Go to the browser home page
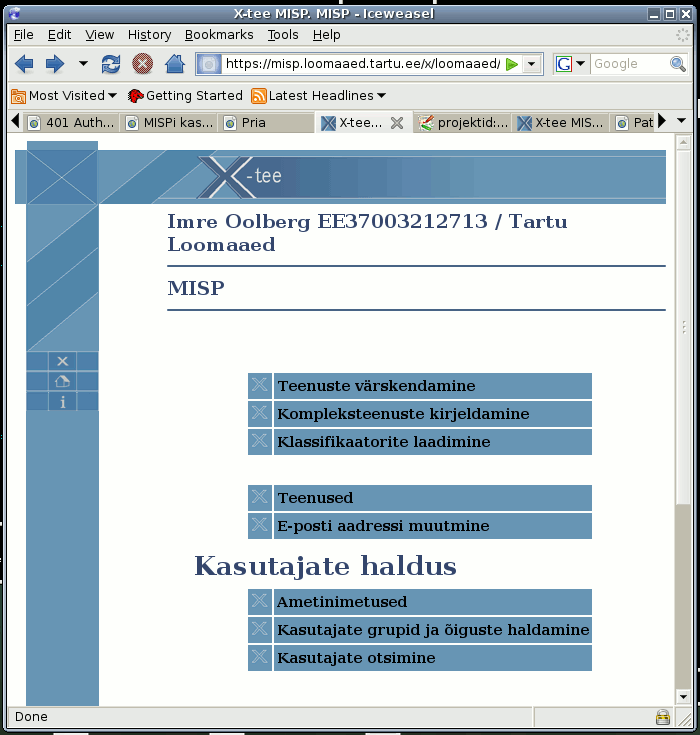Viewport: 700px width, 735px height. pyautogui.click(x=175, y=64)
